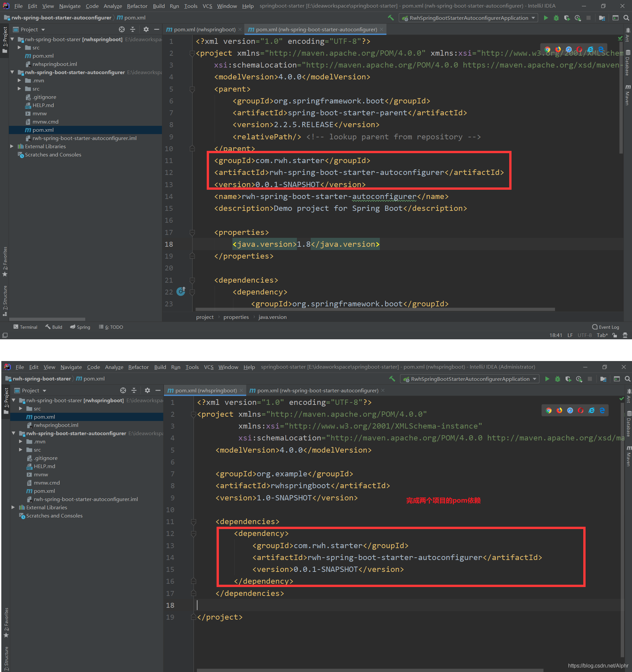Toggle 2: Favorites side tab in upper window
This screenshot has height=672, width=632.
[x=5, y=261]
